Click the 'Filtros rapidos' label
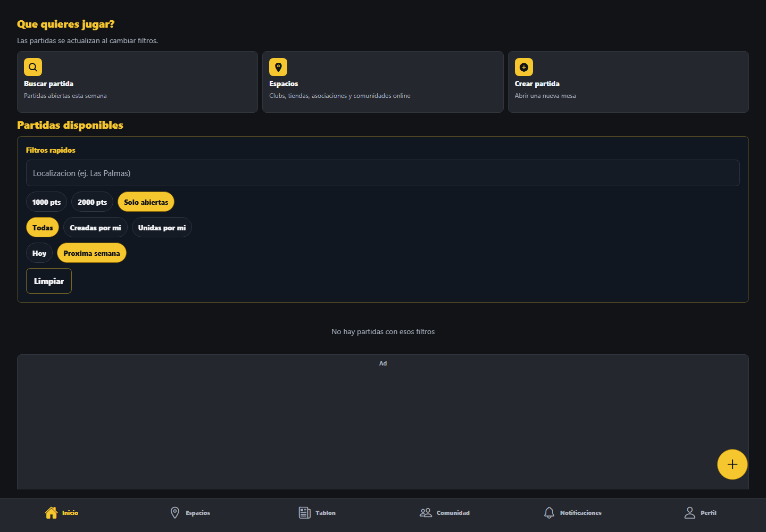766x532 pixels. [51, 150]
